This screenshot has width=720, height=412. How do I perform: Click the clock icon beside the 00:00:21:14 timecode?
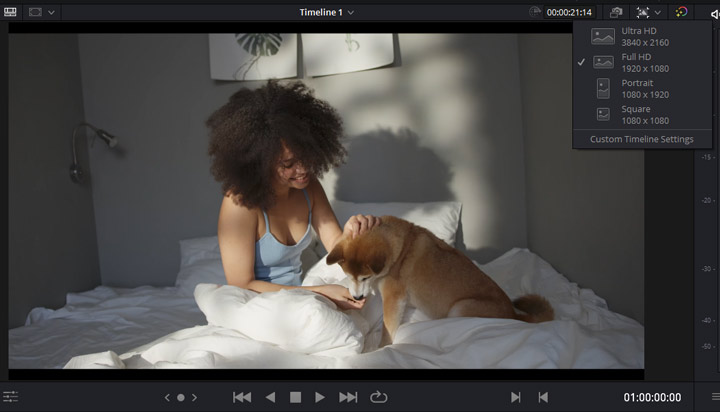(534, 12)
